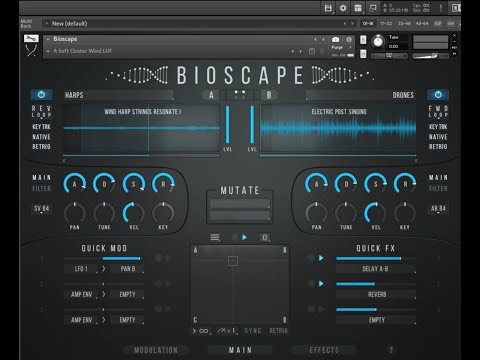Toggle FWD LOOP mode on layer B
Viewport: 480px width, 360px height.
tap(438, 111)
